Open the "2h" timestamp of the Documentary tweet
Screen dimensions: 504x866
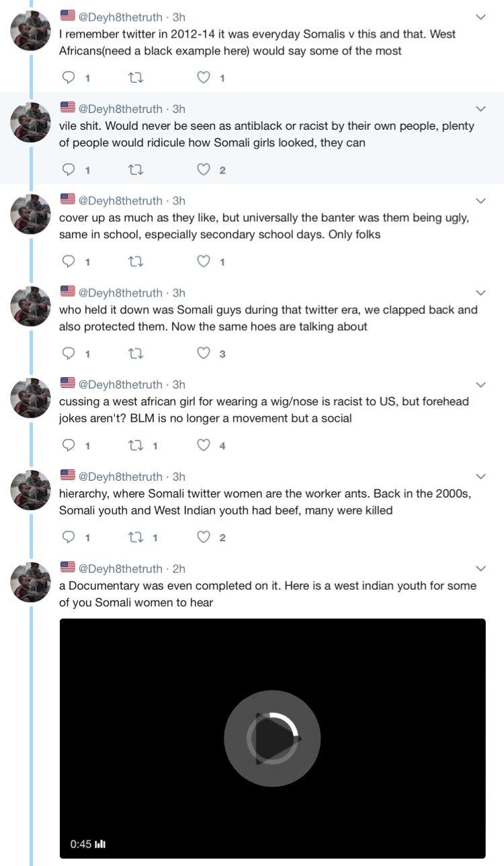(178, 569)
